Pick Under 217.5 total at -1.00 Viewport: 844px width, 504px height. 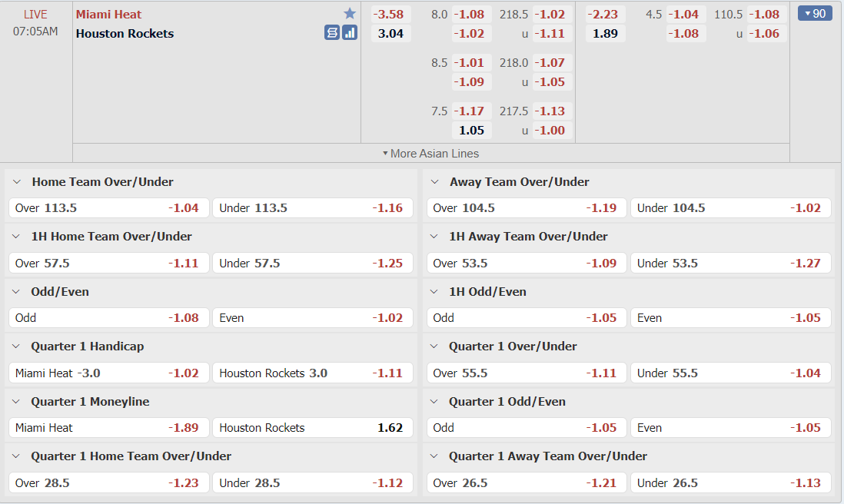pyautogui.click(x=552, y=130)
